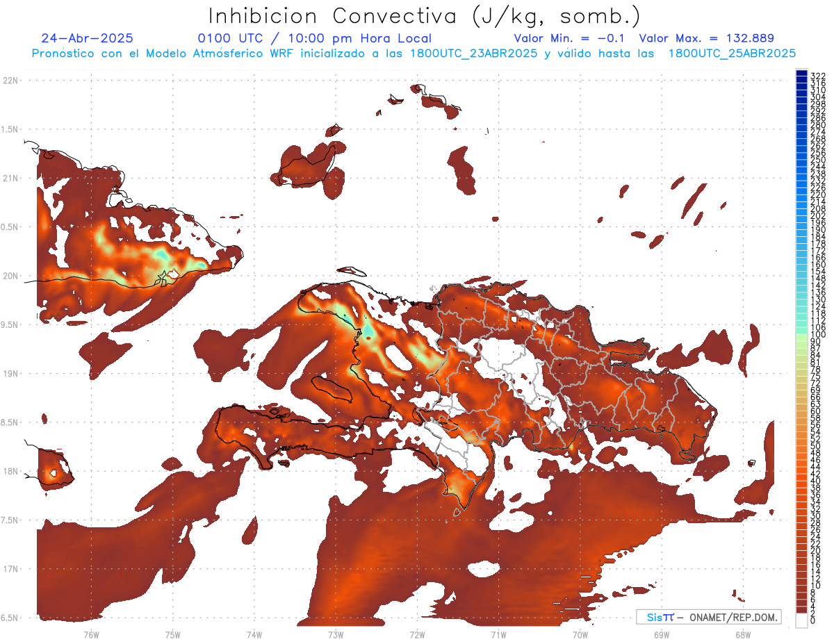
Task: Click the colorbar swatch labeled 322
Action: click(x=802, y=73)
